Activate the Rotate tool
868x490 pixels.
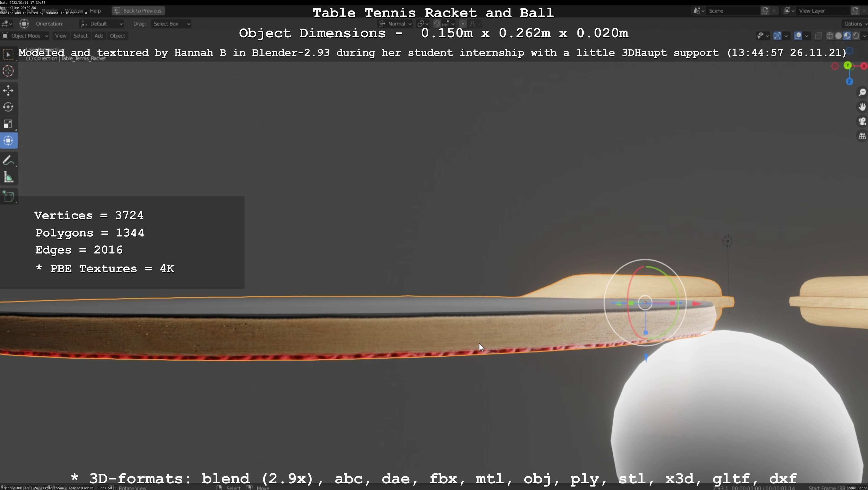[8, 107]
